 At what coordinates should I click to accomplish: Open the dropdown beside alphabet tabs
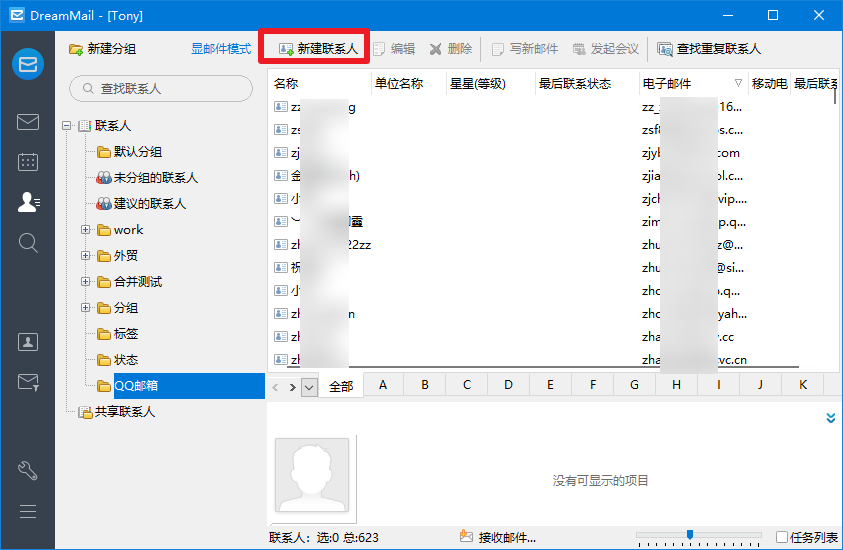point(309,387)
